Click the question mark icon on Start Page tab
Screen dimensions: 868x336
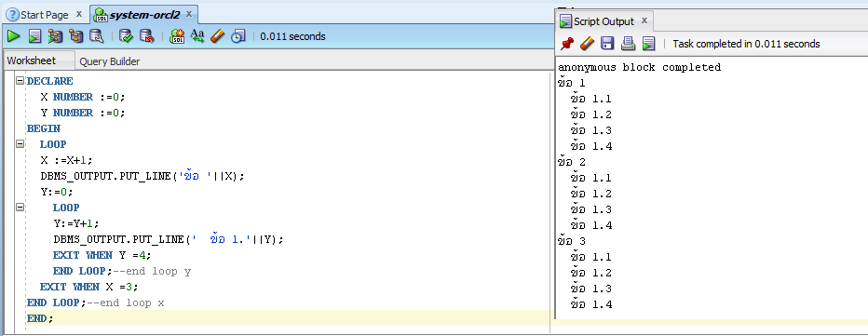(12, 15)
